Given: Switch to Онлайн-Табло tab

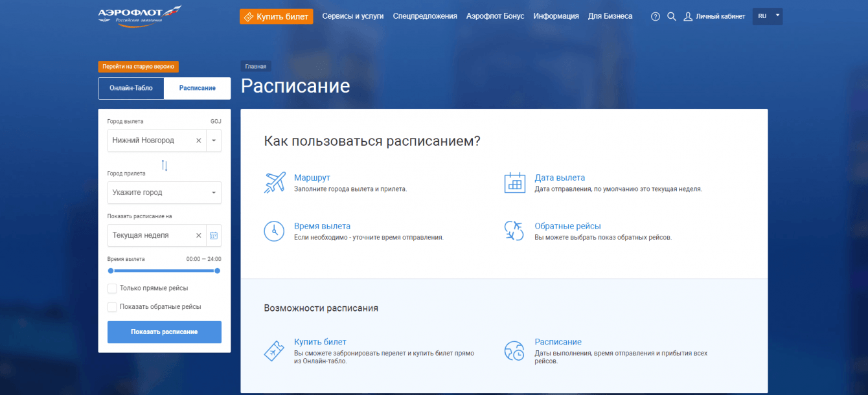Looking at the screenshot, I should (x=131, y=88).
